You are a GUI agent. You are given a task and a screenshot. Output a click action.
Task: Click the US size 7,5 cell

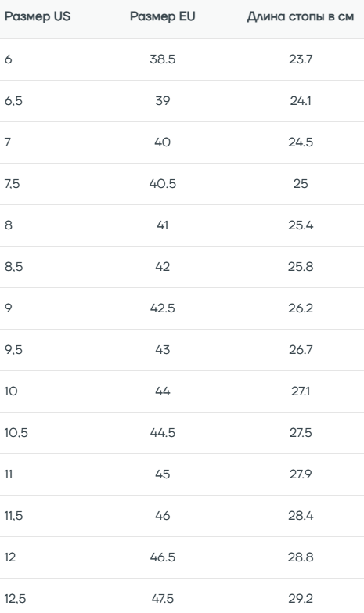[12, 184]
